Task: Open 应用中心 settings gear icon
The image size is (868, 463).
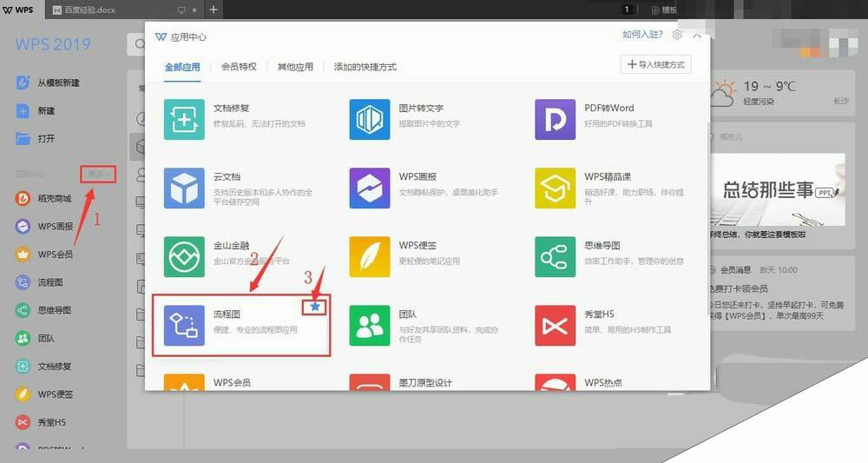Action: pos(677,35)
